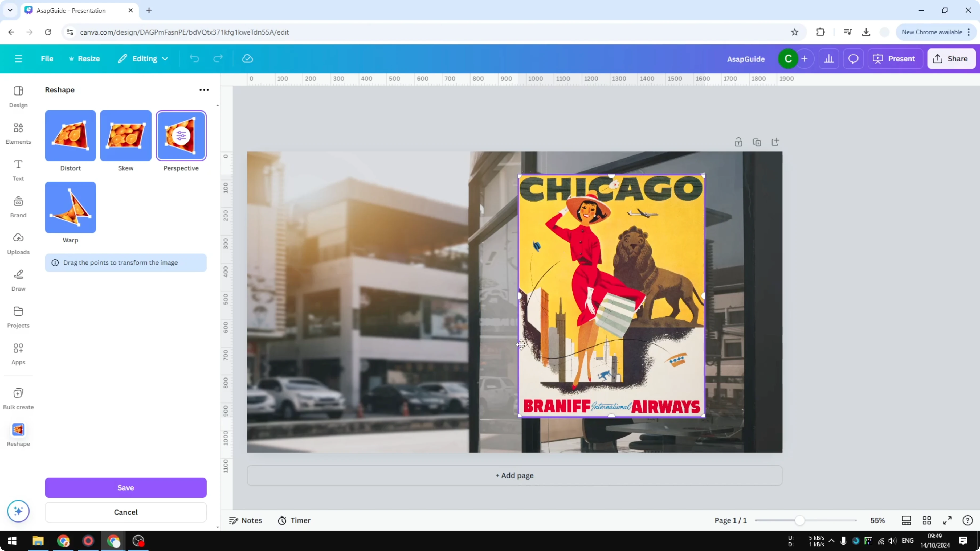Lock the selected Chicago poster
This screenshot has width=980, height=551.
[738, 142]
